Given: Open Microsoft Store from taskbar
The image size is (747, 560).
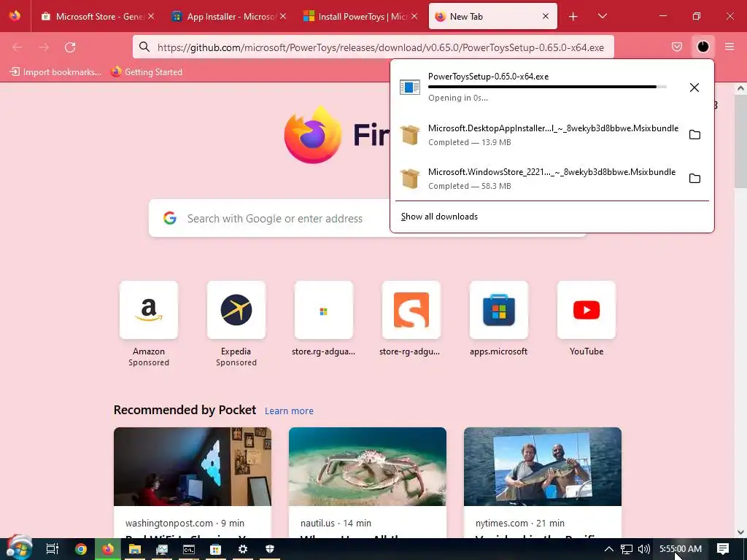Looking at the screenshot, I should point(216,549).
